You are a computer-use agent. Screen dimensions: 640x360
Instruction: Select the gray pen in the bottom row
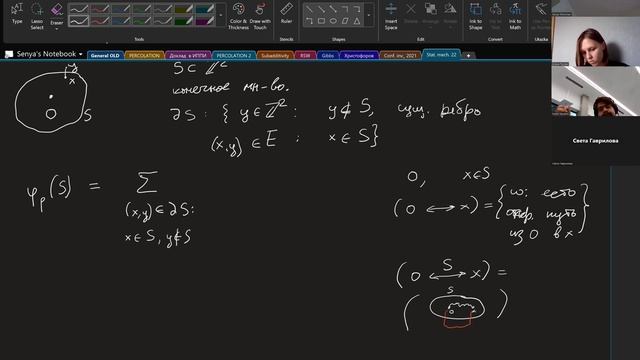pos(162,20)
